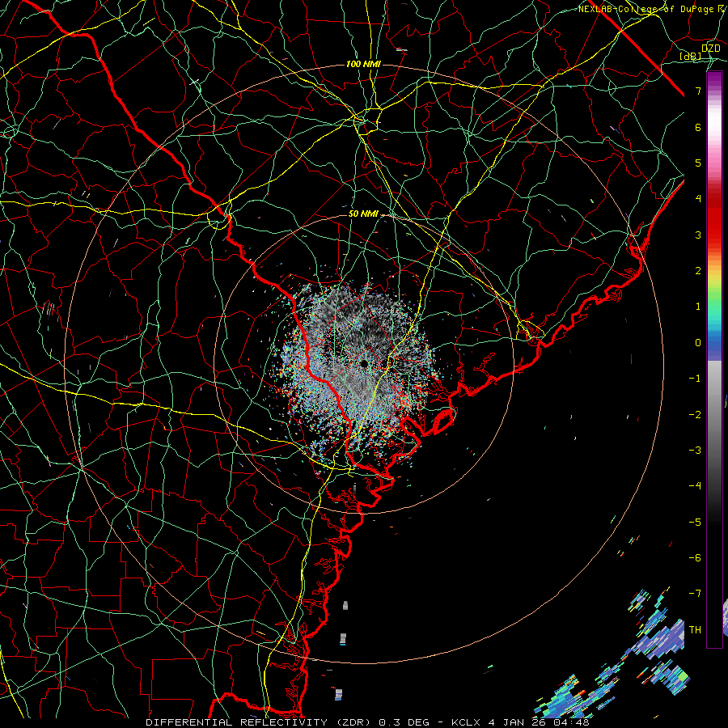The height and width of the screenshot is (728, 728).
Task: Click the "KCLX" radar site identifier
Action: tap(466, 722)
